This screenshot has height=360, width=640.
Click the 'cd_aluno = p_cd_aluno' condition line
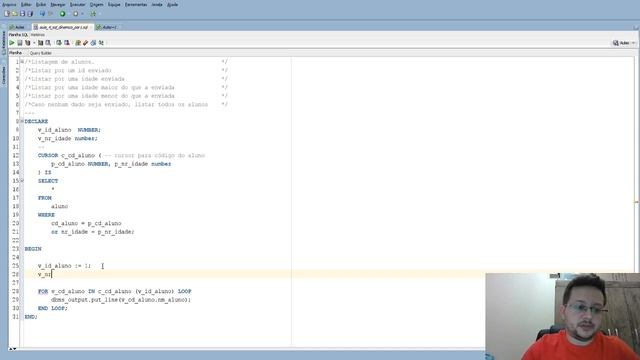[x=86, y=223]
